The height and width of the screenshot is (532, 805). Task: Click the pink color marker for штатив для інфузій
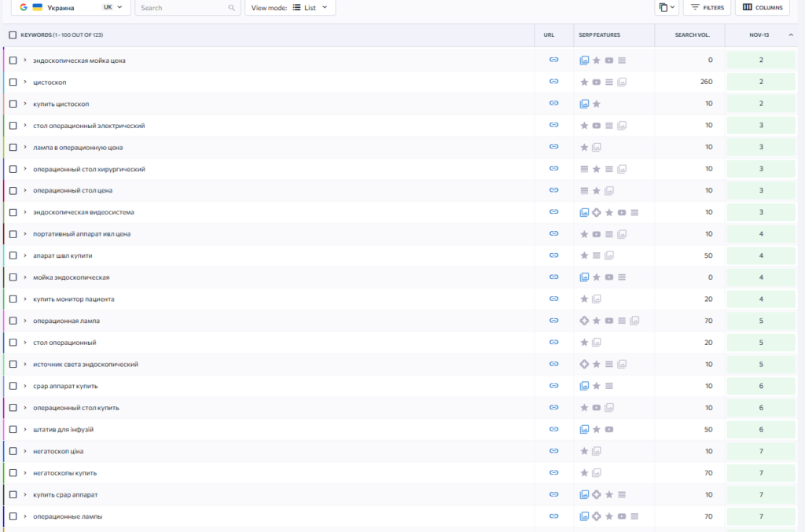4,429
